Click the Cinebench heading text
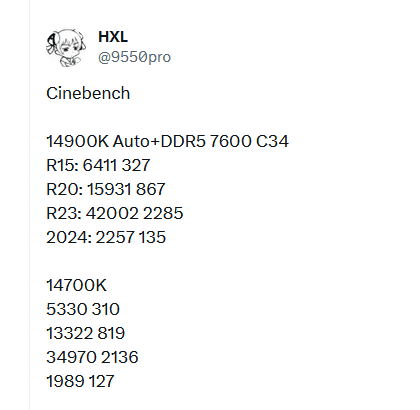420x410 pixels. [x=88, y=93]
